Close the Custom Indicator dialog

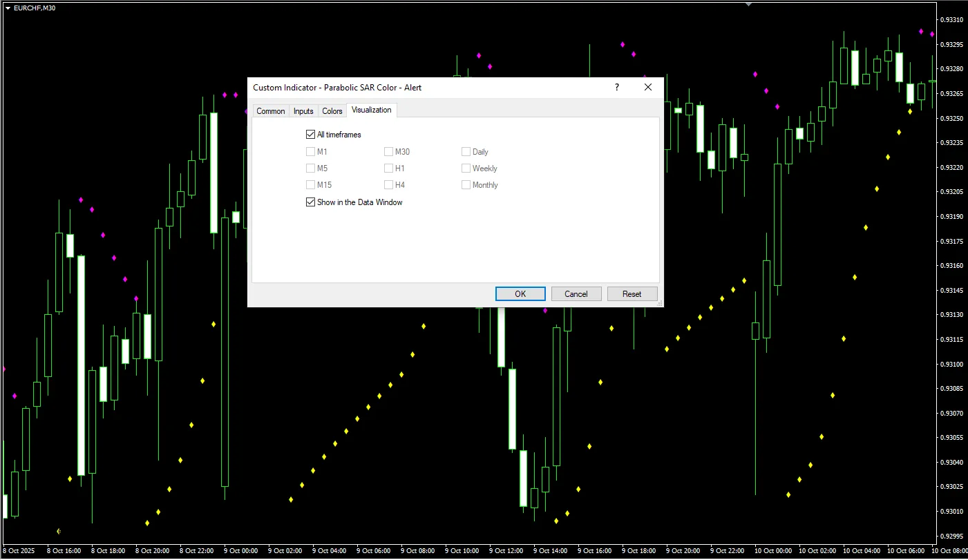click(647, 87)
